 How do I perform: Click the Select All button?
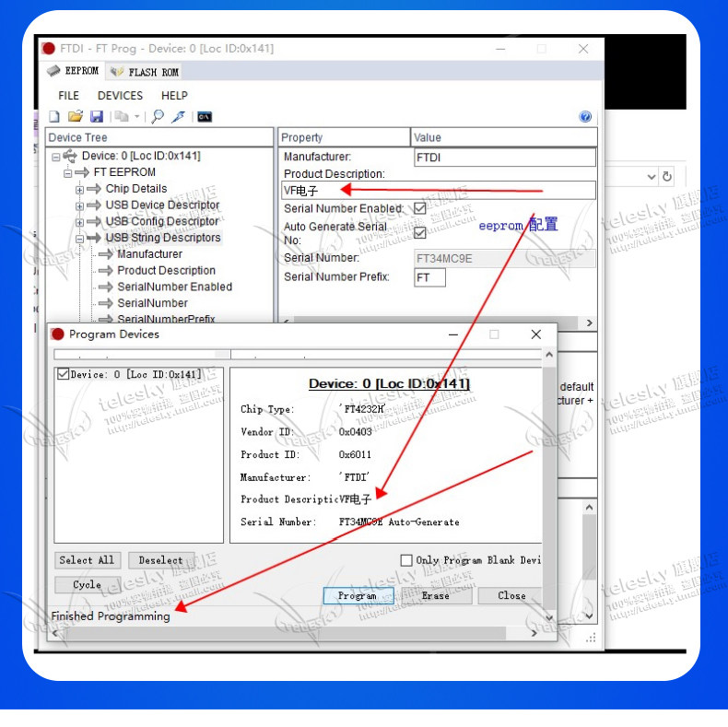click(88, 560)
